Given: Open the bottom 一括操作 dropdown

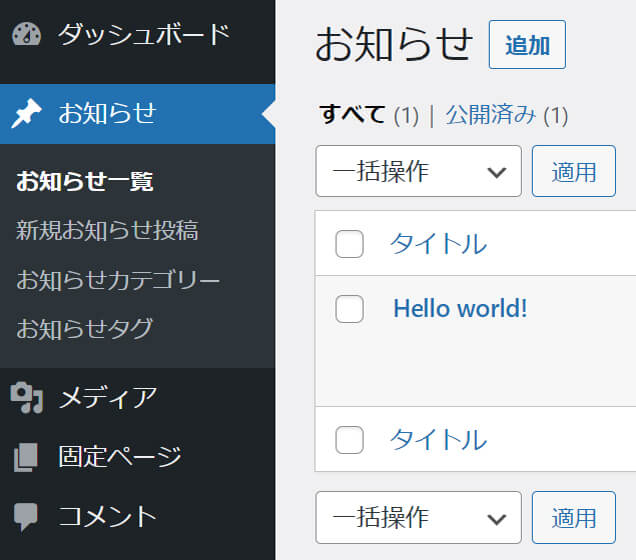Looking at the screenshot, I should 418,517.
